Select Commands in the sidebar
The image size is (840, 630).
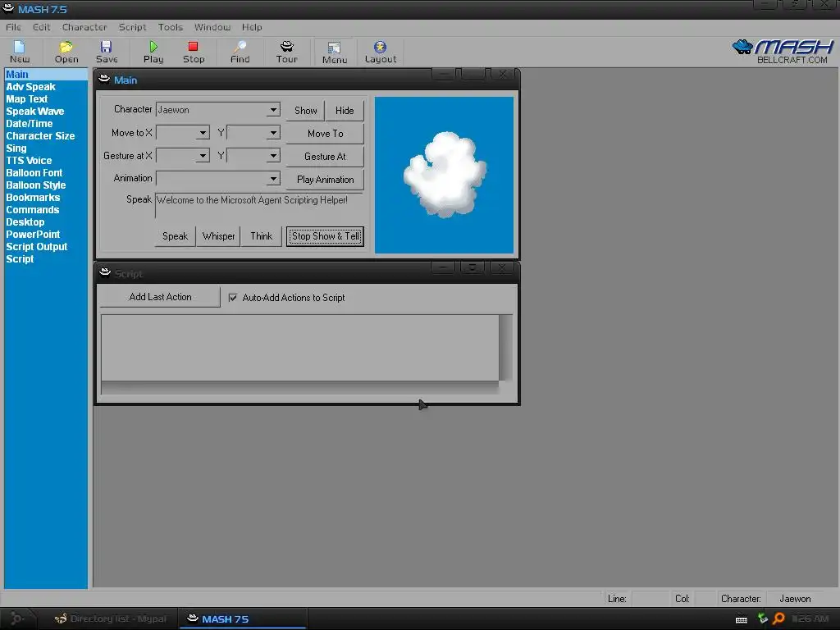(33, 210)
